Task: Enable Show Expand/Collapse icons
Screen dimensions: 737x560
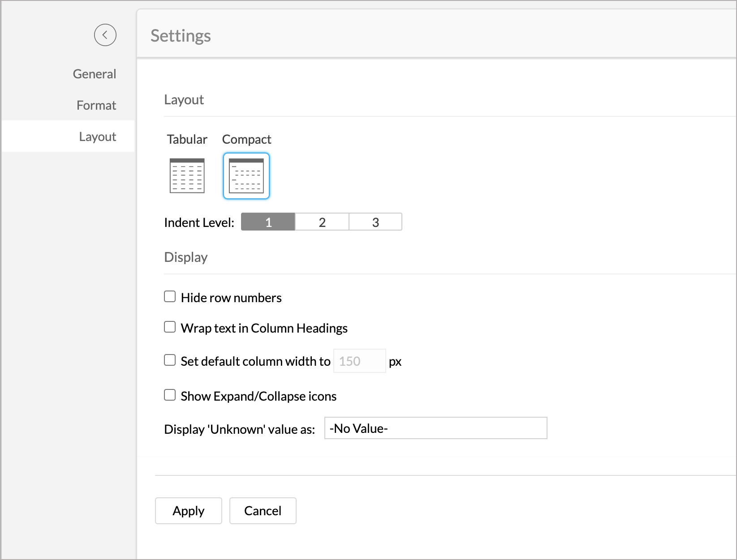Action: click(x=170, y=395)
